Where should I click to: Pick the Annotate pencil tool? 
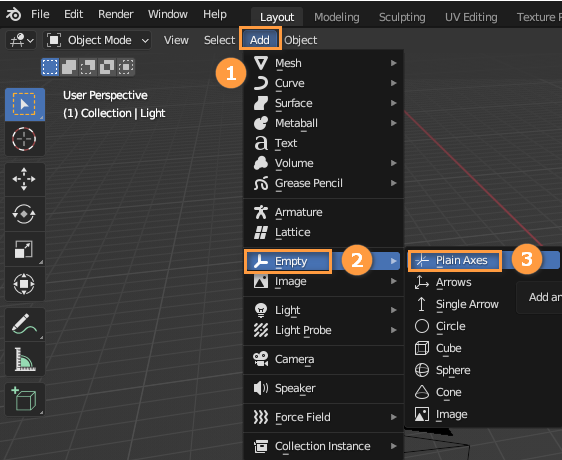(24, 324)
